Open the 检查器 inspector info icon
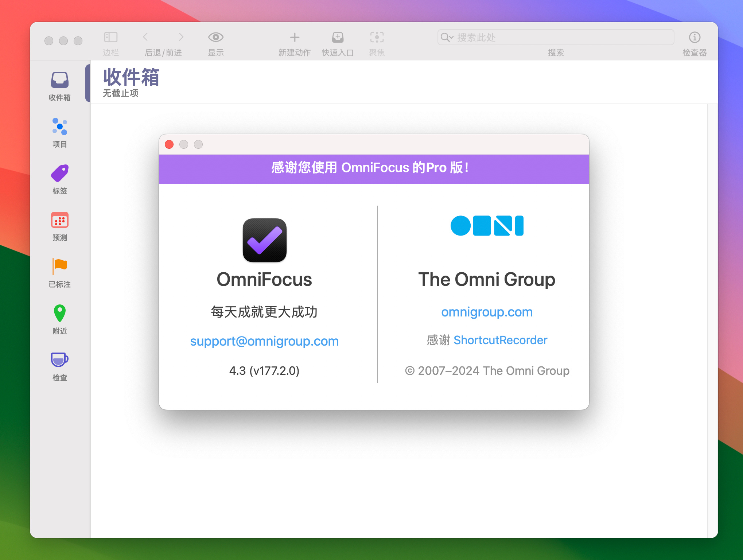This screenshot has width=743, height=560. click(x=695, y=37)
